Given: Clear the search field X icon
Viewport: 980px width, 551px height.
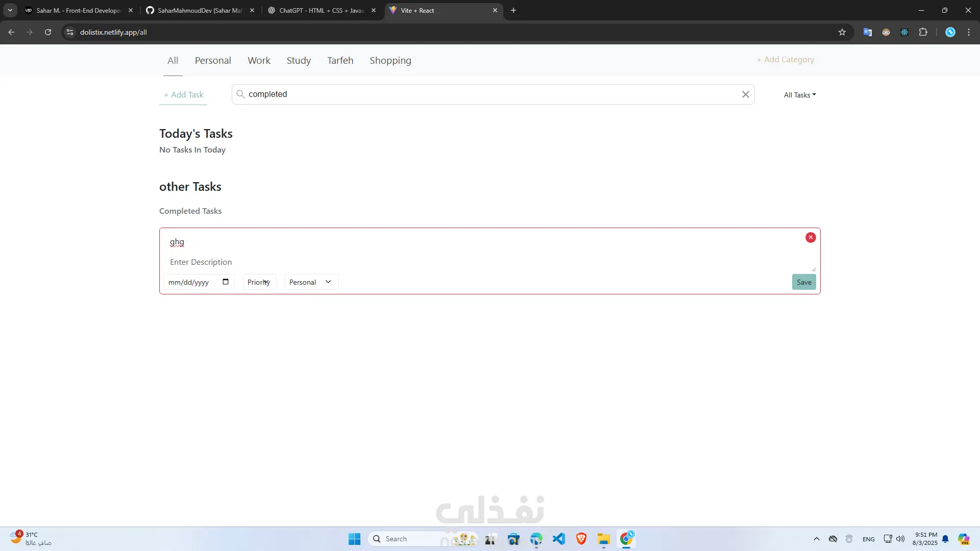Looking at the screenshot, I should click(745, 94).
